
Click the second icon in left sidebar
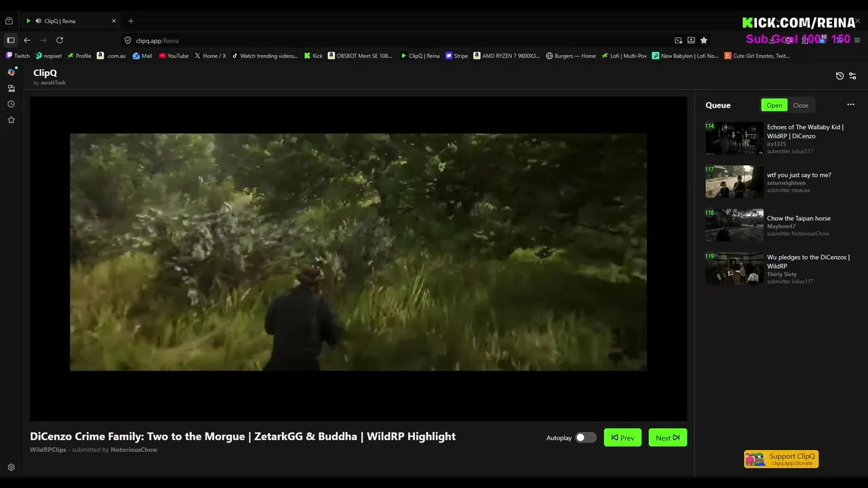(x=11, y=88)
